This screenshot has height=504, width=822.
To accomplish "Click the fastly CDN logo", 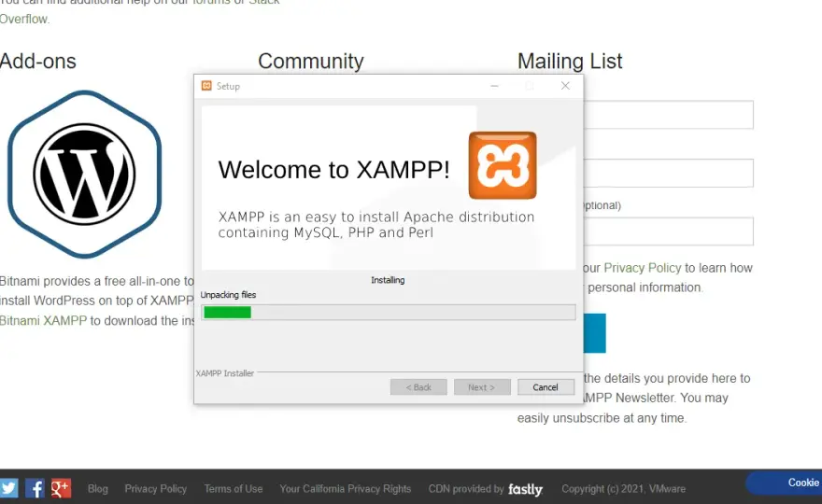I will tap(525, 489).
